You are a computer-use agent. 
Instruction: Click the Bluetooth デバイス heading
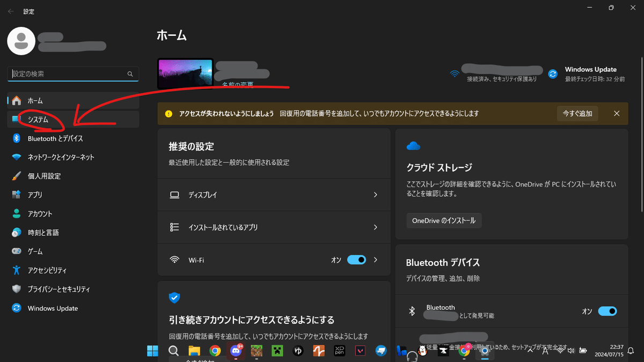[443, 263]
